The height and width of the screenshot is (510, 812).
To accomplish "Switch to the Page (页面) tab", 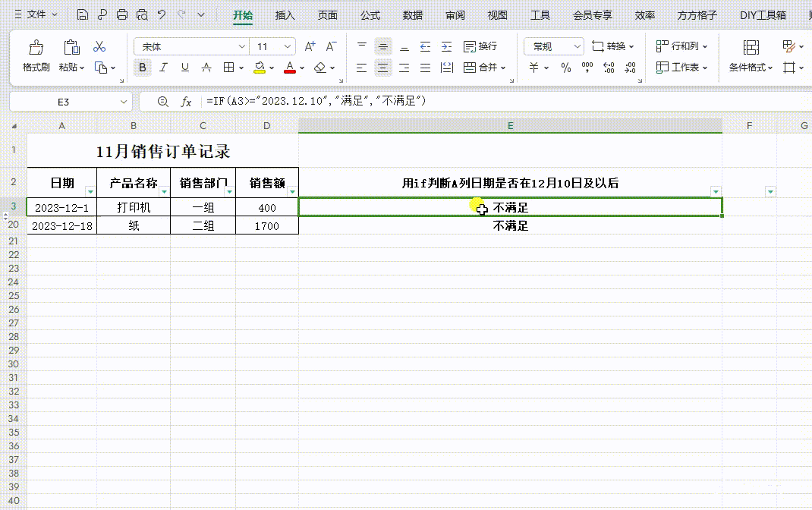I will coord(327,15).
